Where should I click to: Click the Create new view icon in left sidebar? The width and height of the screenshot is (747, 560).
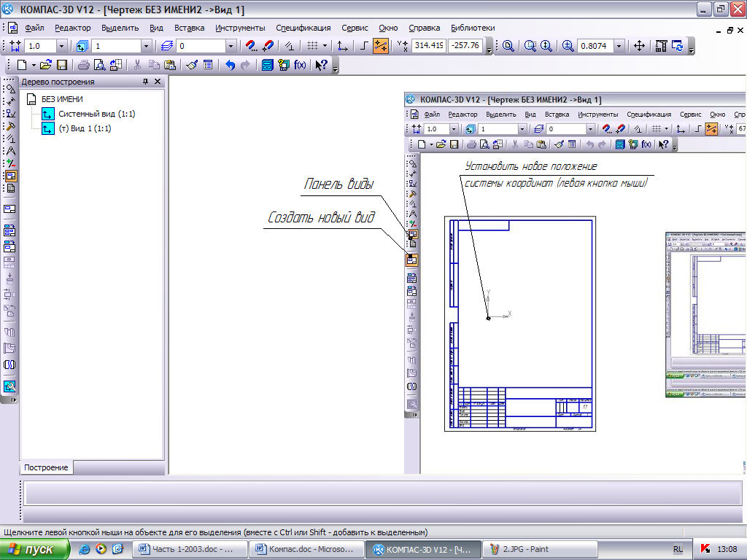[x=9, y=209]
